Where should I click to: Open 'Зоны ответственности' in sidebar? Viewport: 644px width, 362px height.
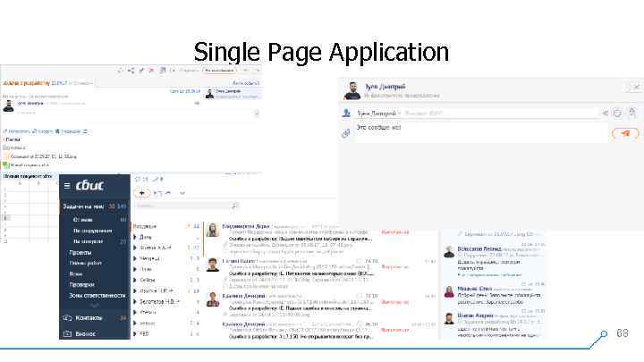[x=97, y=296]
